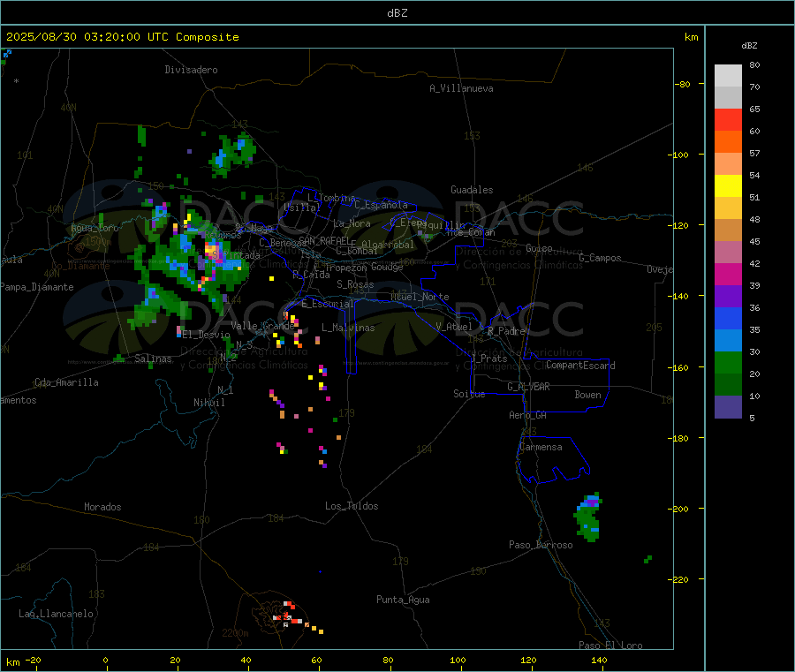Click the Lag.Llancanelo lake label
Viewport: 795px width, 672px height.
click(56, 614)
